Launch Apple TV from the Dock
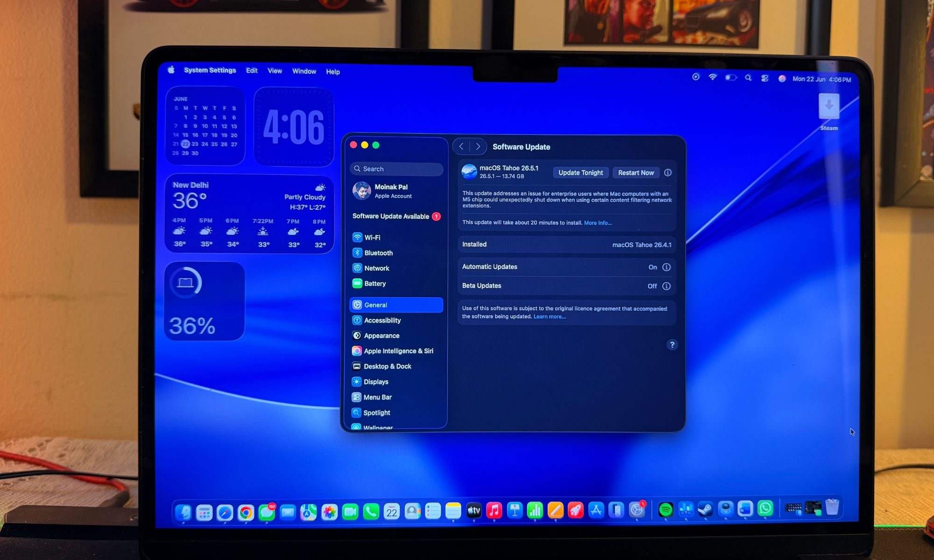 pos(474,511)
